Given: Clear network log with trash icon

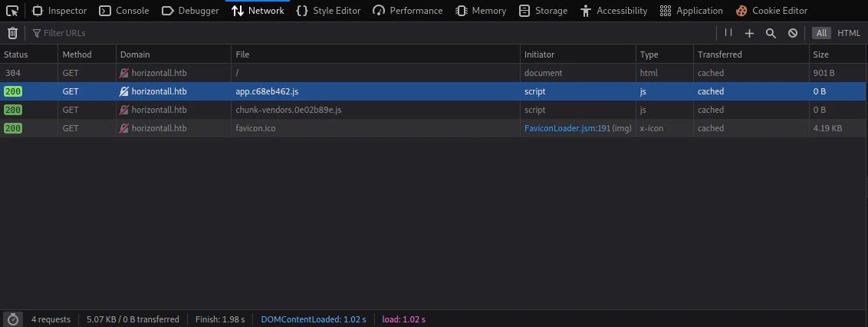Looking at the screenshot, I should [13, 33].
